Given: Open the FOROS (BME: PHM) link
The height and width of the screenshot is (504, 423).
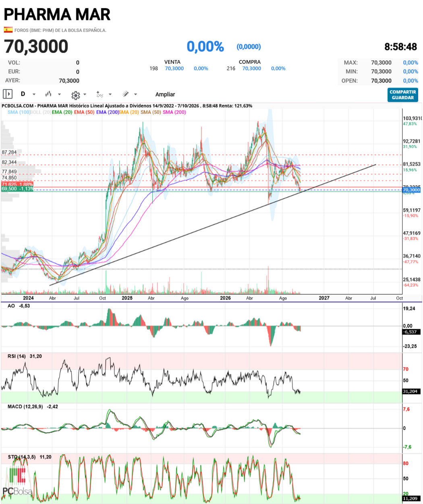Looking at the screenshot, I should click(x=60, y=30).
